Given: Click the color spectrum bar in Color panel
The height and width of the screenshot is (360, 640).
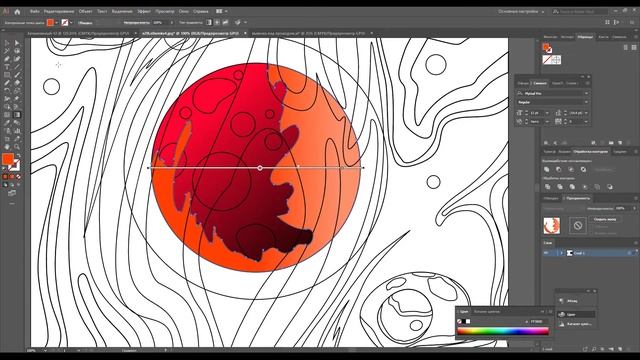Looking at the screenshot, I should coord(503,332).
